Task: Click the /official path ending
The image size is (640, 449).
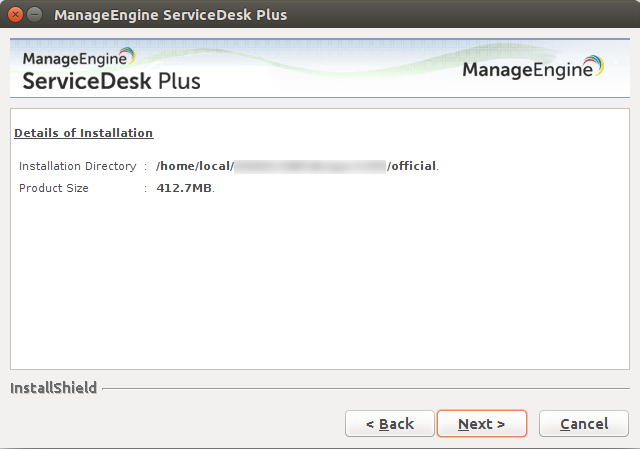Action: (412, 166)
